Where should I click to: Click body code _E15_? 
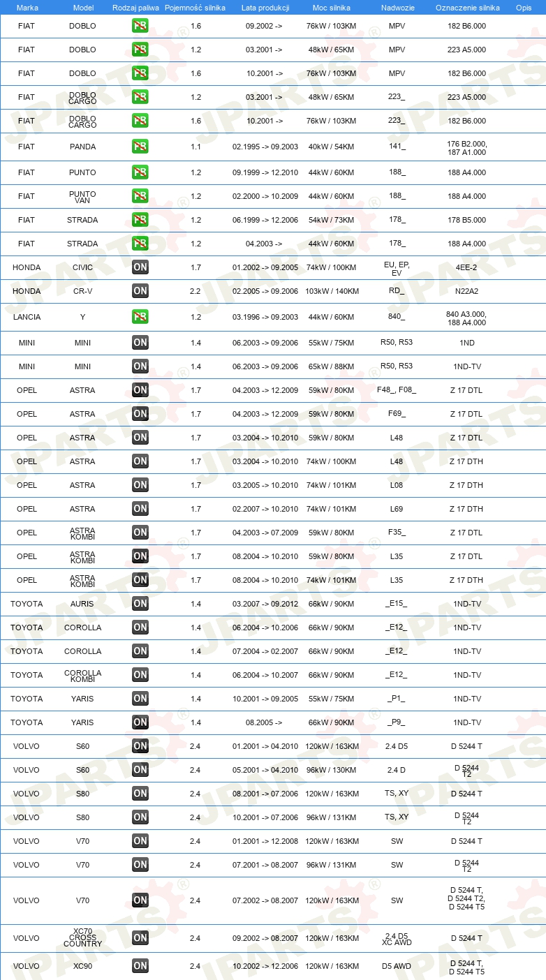[x=397, y=604]
